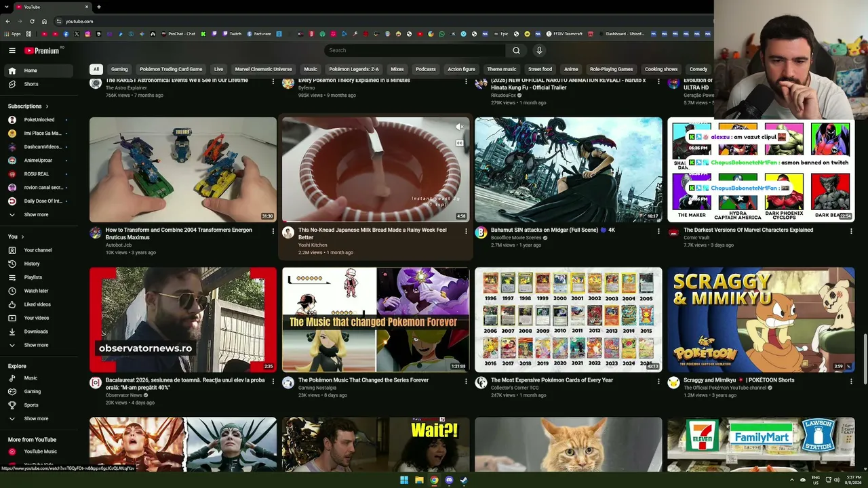The image size is (868, 488).
Task: Select the Podcasts filter chip
Action: 426,69
